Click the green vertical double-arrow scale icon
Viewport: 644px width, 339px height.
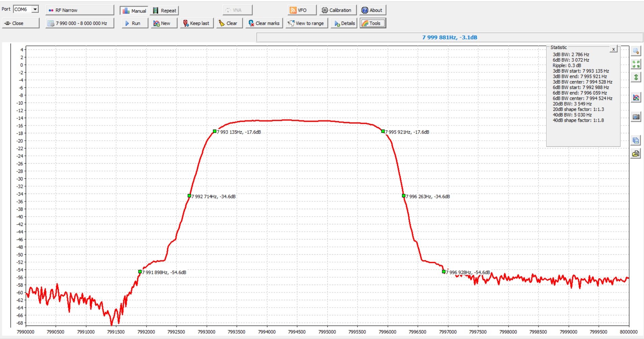pyautogui.click(x=636, y=77)
